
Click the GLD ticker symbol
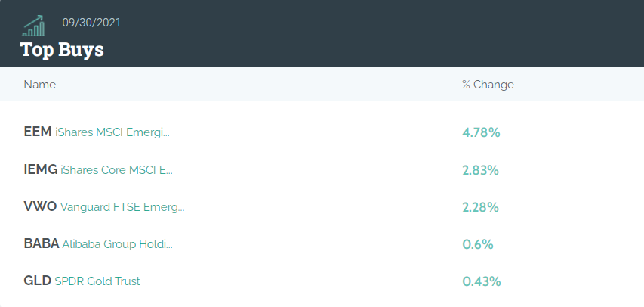point(38,281)
